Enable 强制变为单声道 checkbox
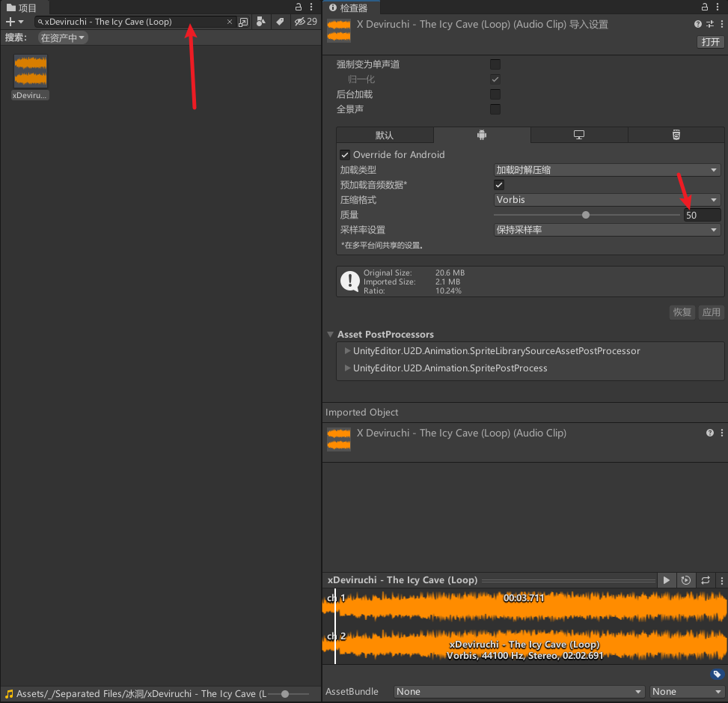The height and width of the screenshot is (703, 728). (495, 64)
